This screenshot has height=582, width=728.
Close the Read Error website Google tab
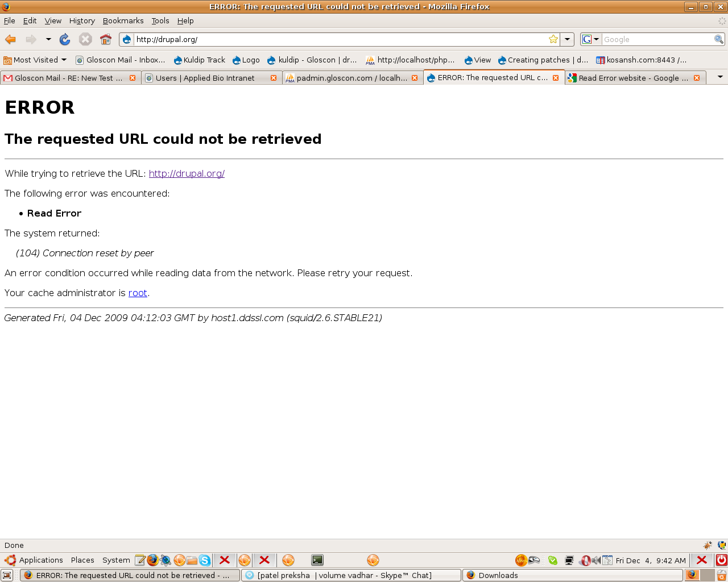click(x=697, y=78)
